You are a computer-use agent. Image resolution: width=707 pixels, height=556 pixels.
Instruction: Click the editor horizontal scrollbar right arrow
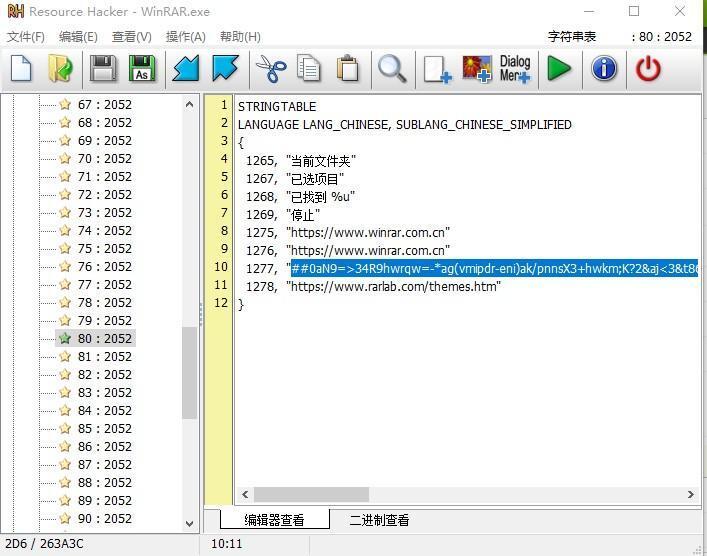(x=690, y=494)
